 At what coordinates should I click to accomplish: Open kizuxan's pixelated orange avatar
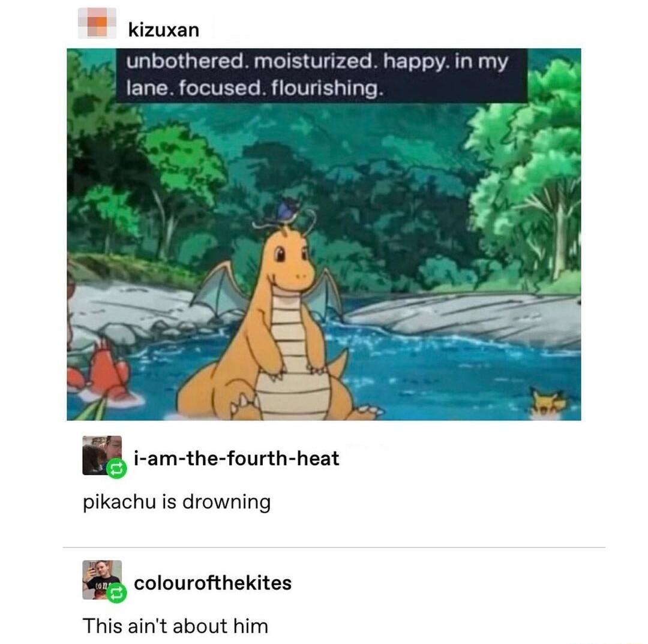tap(97, 23)
